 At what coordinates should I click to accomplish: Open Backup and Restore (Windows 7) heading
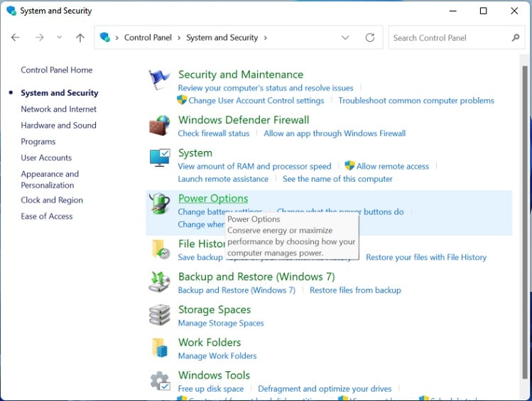pyautogui.click(x=256, y=277)
